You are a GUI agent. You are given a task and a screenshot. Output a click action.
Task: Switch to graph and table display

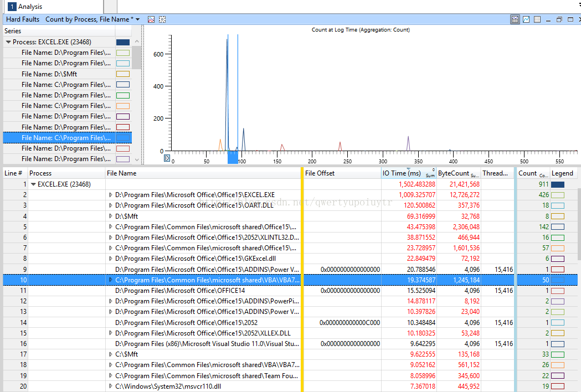tap(515, 19)
